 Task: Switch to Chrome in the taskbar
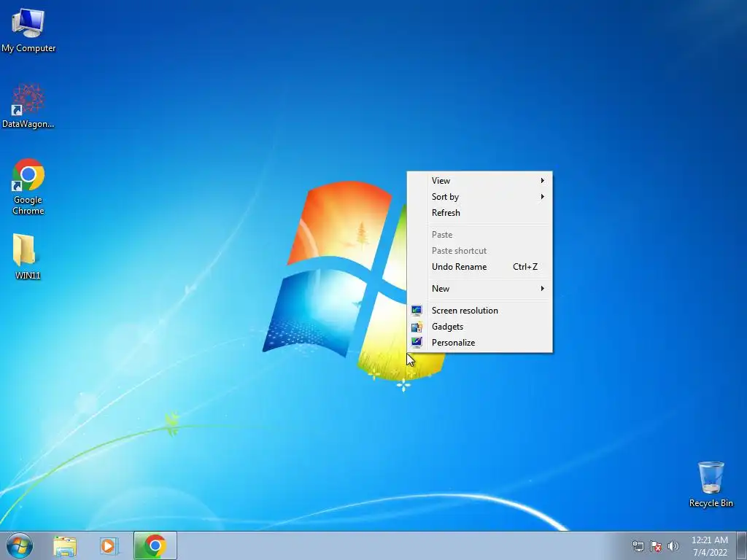(x=155, y=545)
